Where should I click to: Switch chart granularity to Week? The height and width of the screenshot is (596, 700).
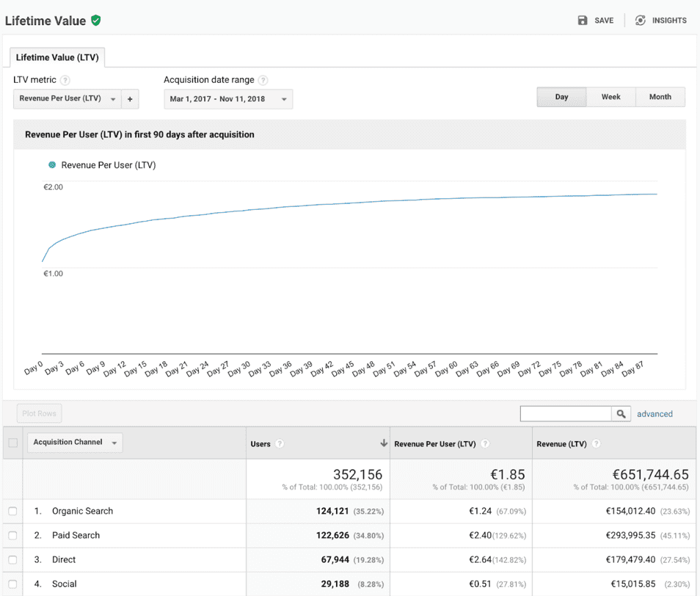(610, 97)
